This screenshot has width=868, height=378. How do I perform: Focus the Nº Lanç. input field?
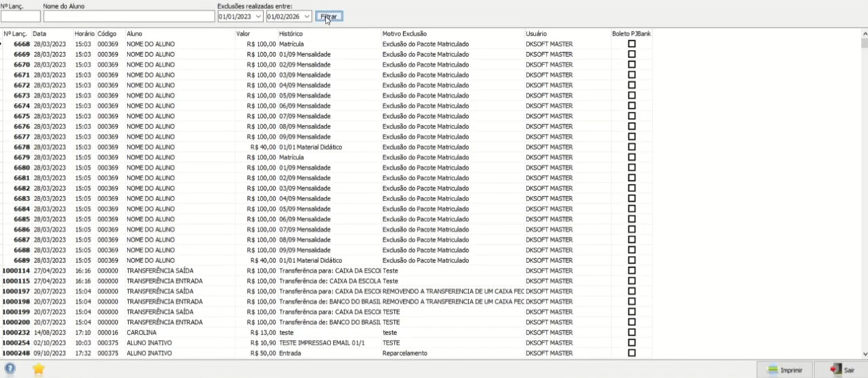20,16
